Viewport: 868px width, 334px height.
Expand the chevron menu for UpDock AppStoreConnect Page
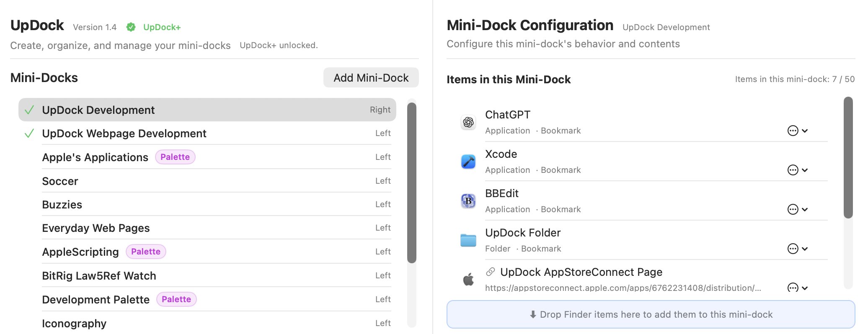[x=805, y=288]
